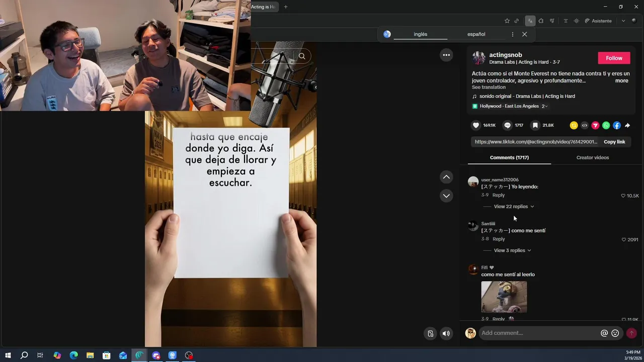Select the 'Acting is Ha' browser tab

click(264, 7)
